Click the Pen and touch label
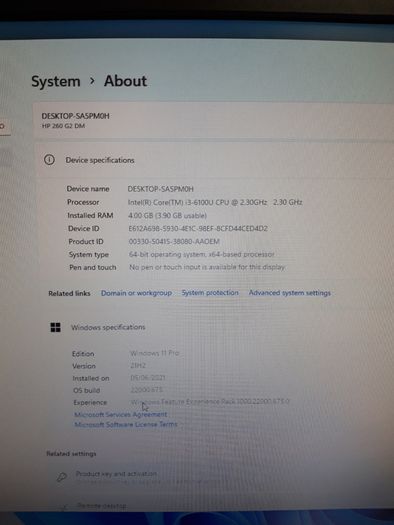The width and height of the screenshot is (394, 525). click(93, 267)
